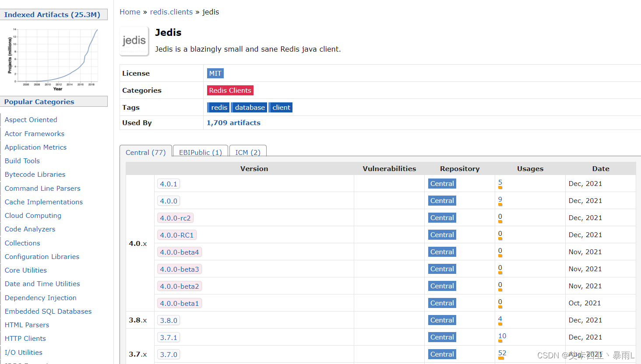Click the Version column header
The image size is (641, 364).
click(x=254, y=169)
